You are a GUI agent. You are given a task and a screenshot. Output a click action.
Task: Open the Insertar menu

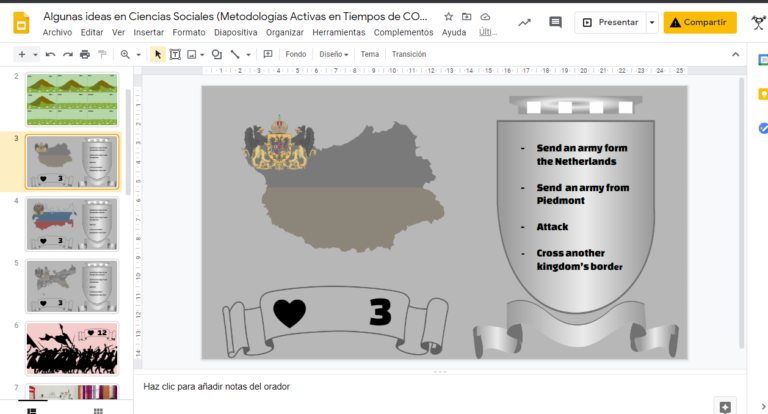click(x=148, y=32)
